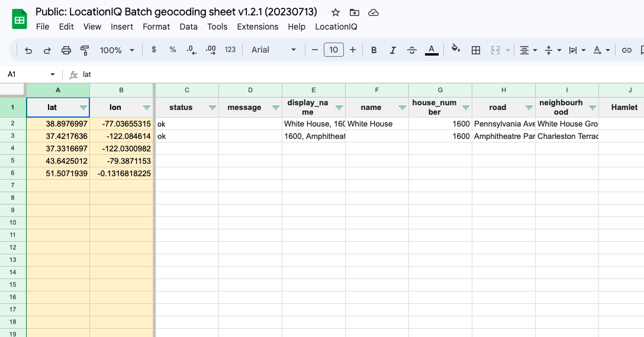Undo the last action
Screen dimensions: 644x337
28,50
